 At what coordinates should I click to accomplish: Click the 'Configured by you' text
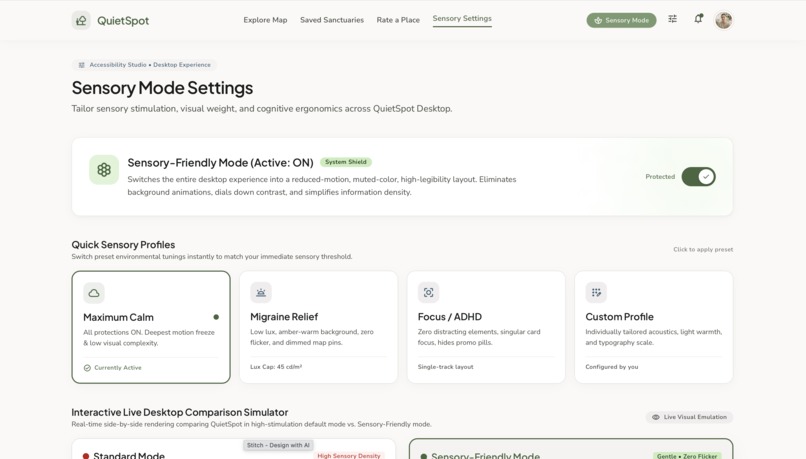tap(612, 367)
